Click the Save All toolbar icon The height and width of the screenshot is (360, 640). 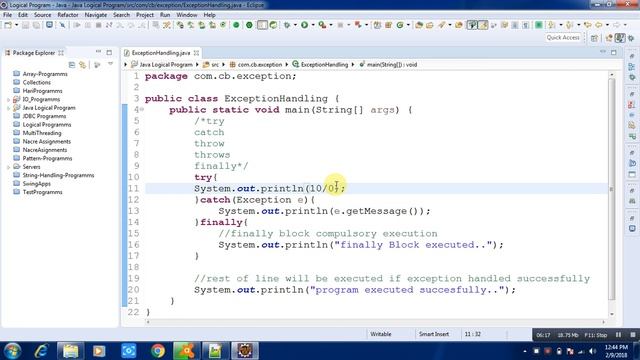(x=36, y=25)
